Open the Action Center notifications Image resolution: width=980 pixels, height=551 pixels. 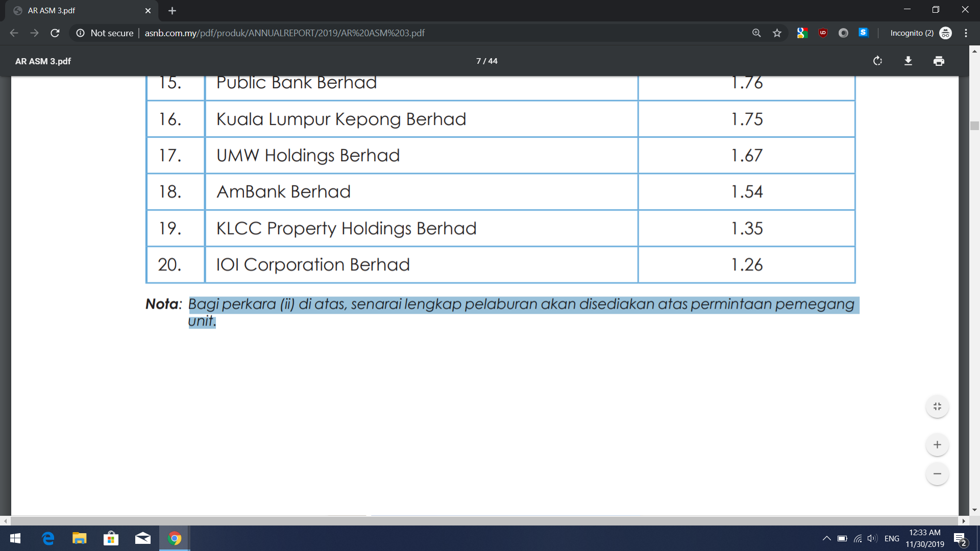click(x=960, y=538)
